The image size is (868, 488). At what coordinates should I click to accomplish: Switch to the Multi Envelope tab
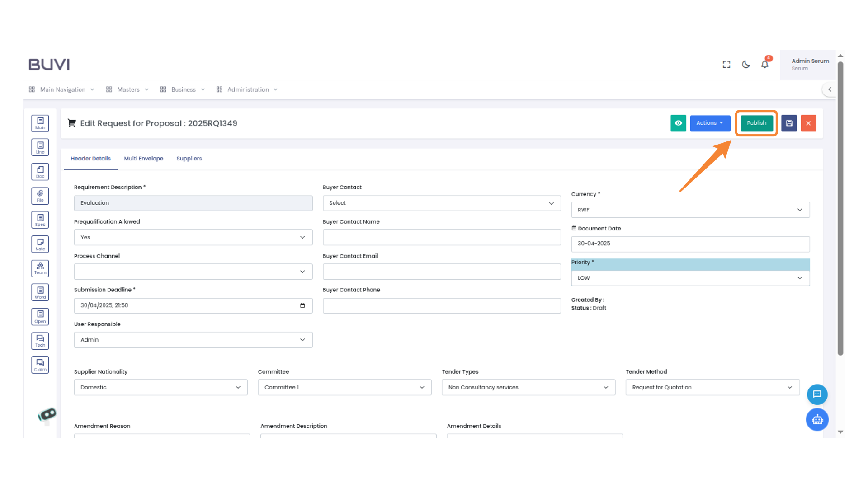pyautogui.click(x=143, y=159)
